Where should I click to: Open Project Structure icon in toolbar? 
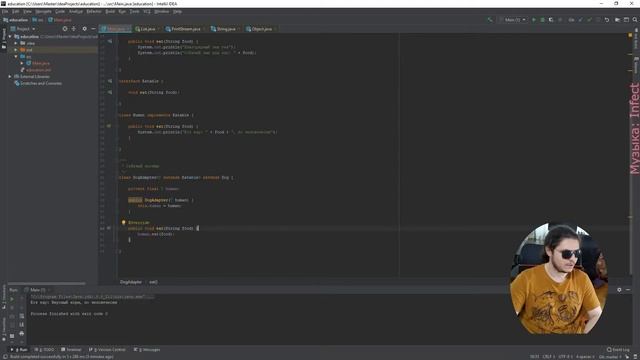(617, 20)
